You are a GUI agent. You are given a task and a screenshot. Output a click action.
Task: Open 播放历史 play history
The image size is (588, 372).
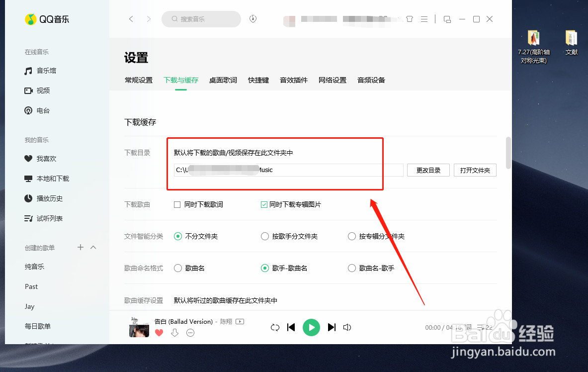44,198
